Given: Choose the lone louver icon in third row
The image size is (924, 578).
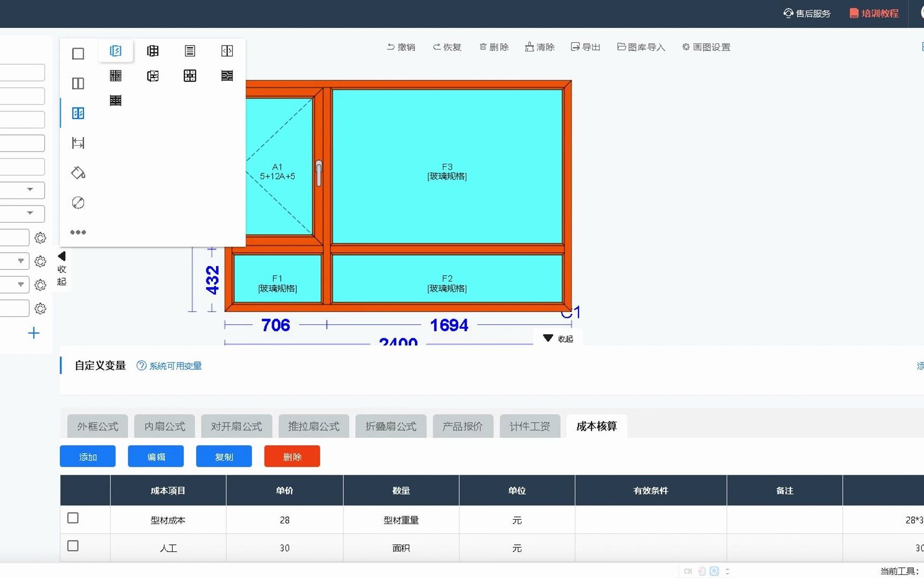Looking at the screenshot, I should coord(115,100).
